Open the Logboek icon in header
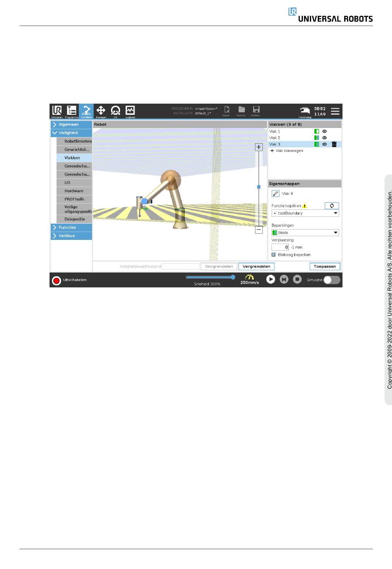 coord(130,111)
